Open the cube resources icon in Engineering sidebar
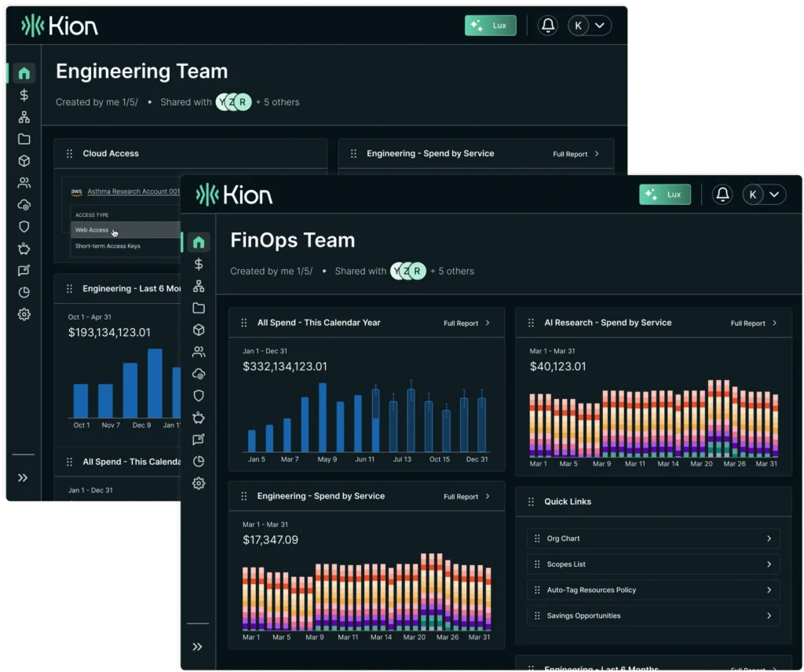The width and height of the screenshot is (804, 672). (x=24, y=161)
